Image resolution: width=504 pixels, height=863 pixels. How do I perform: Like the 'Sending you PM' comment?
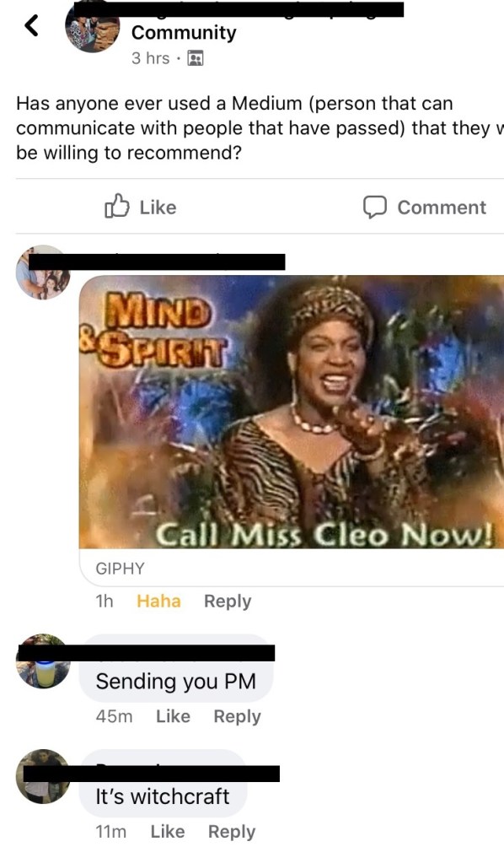[173, 716]
